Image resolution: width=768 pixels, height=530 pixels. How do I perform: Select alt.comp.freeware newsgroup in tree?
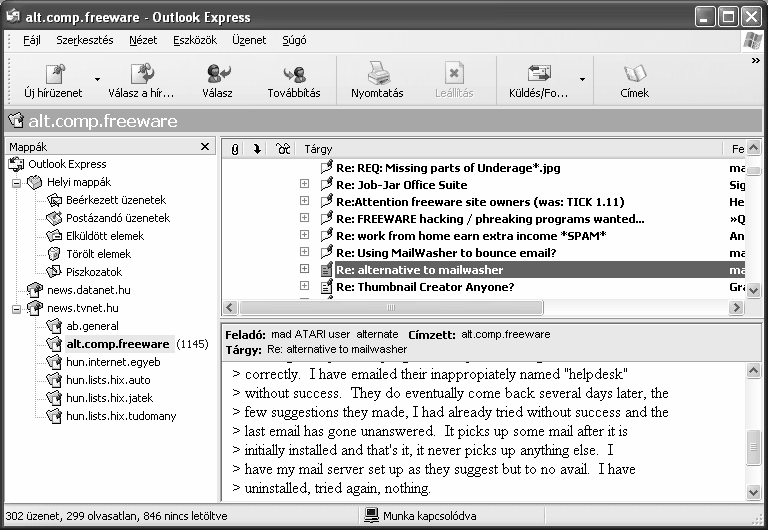coord(118,344)
